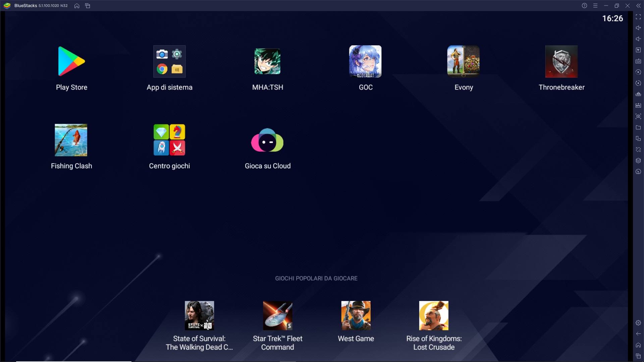Lock the mouse cursor via the sidebar
The image size is (644, 362).
(638, 50)
